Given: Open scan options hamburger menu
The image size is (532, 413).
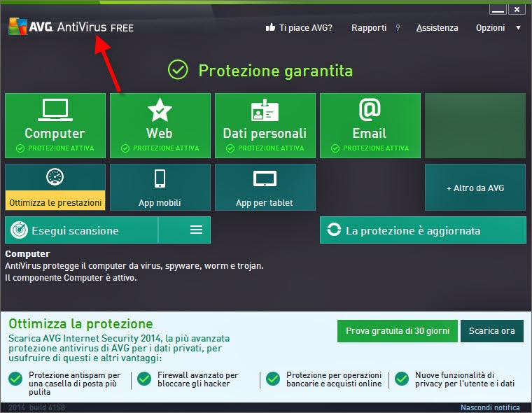Looking at the screenshot, I should pyautogui.click(x=196, y=230).
